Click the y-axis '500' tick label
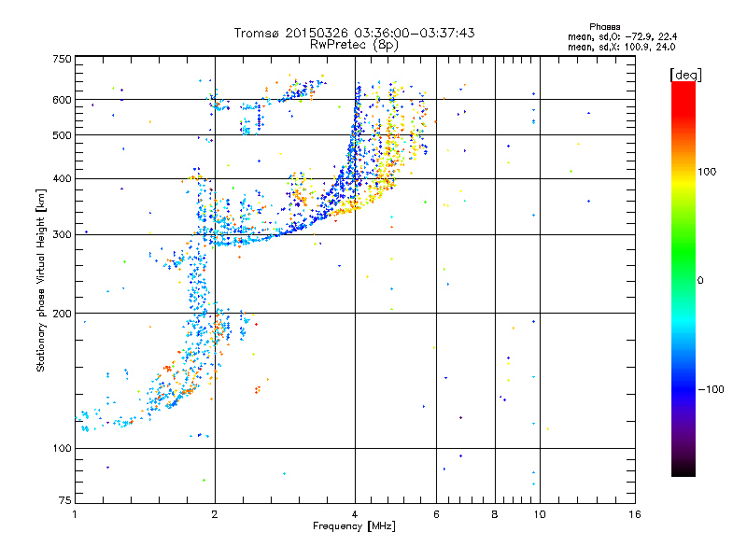 pyautogui.click(x=62, y=135)
